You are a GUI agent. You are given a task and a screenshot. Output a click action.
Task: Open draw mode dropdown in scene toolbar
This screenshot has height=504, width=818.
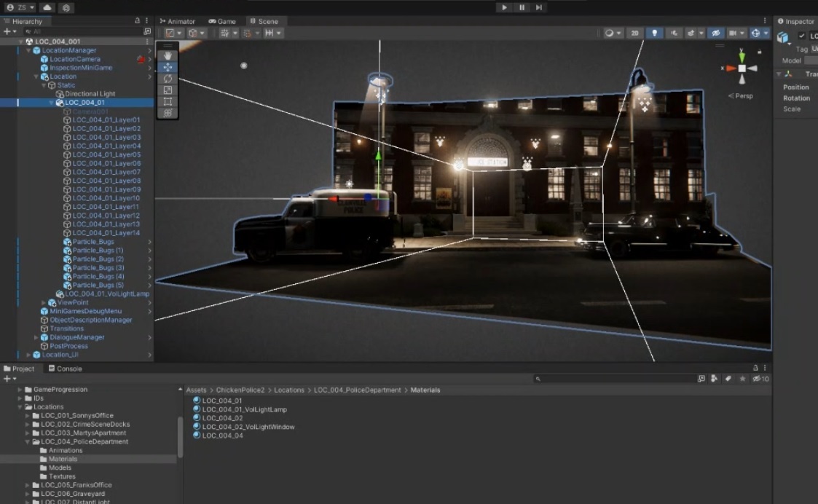coord(613,33)
